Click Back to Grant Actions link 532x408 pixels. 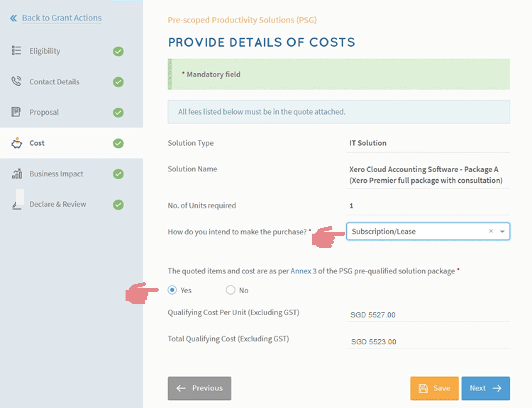(x=62, y=18)
